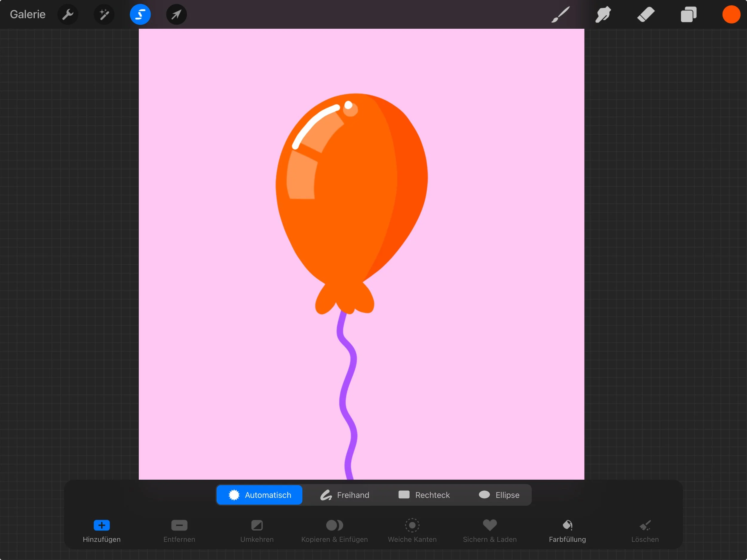Open the Actions wrench menu
The height and width of the screenshot is (560, 747).
click(x=68, y=15)
